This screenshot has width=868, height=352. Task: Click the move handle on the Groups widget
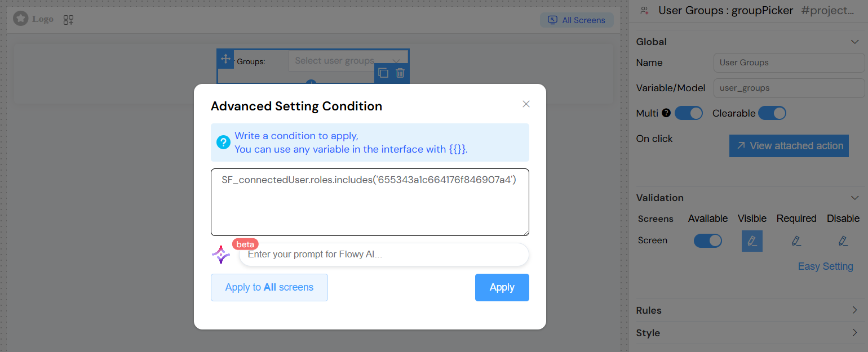click(x=225, y=59)
